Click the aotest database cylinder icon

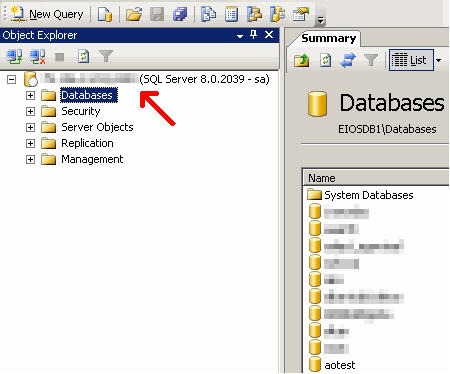315,364
